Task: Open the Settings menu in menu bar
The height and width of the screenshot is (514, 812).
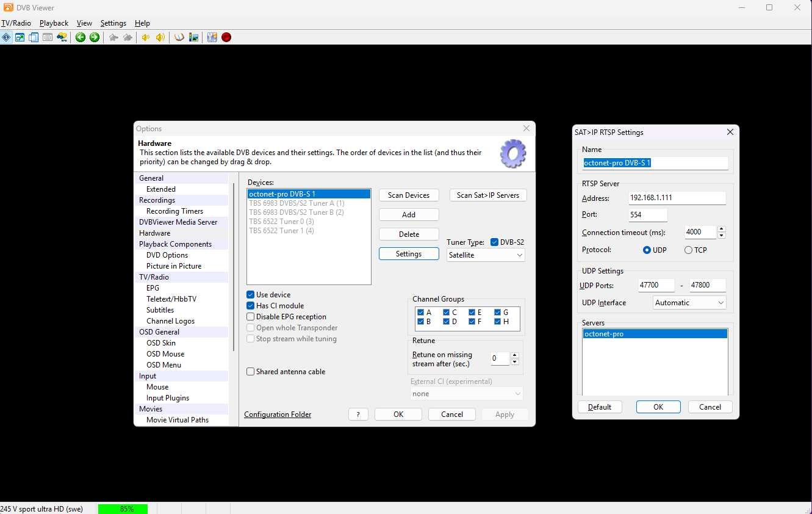Action: tap(113, 23)
